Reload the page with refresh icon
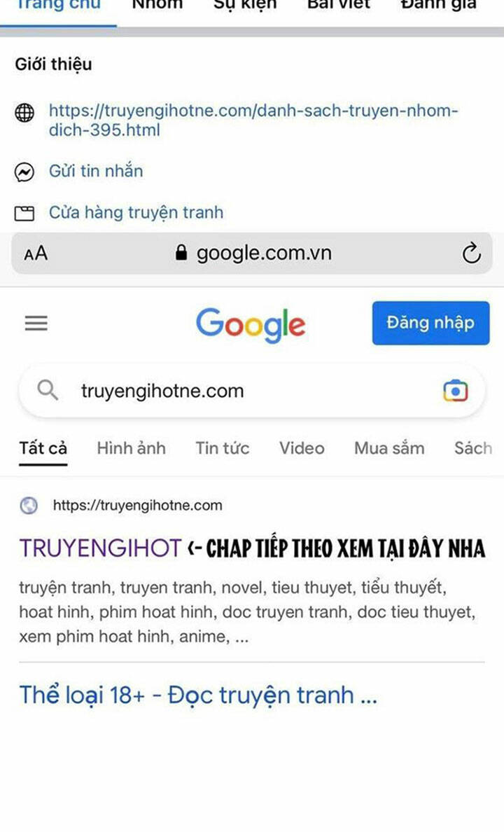The image size is (504, 832). 471,253
